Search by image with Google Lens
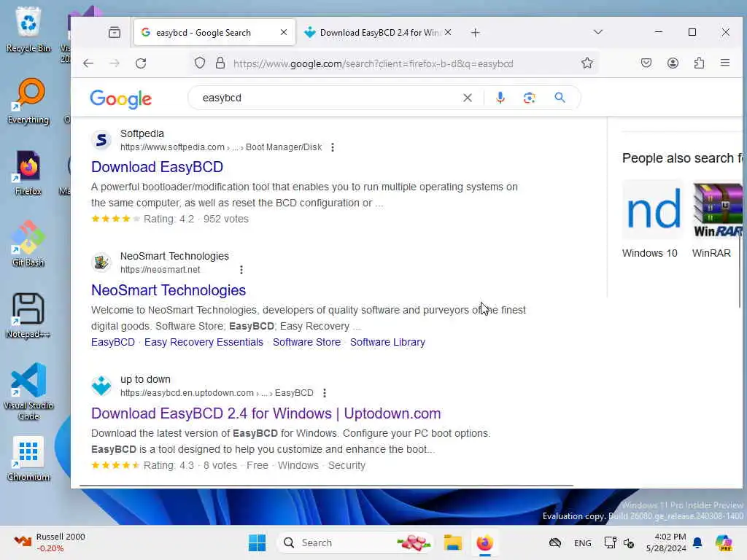This screenshot has height=560, width=747. 530,98
